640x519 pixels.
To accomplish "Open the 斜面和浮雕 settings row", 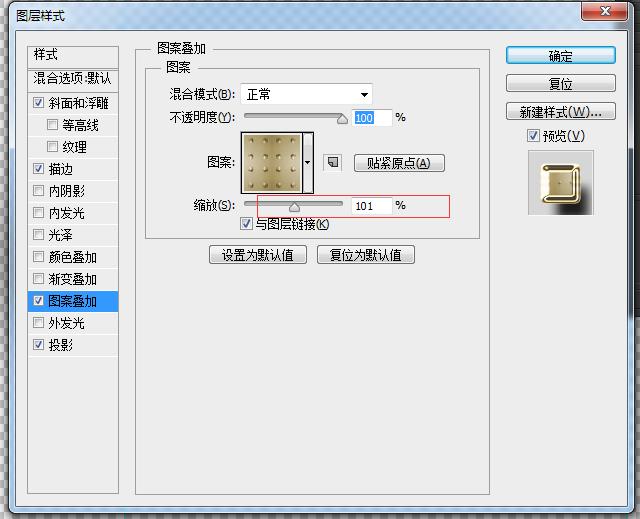I will [x=73, y=103].
